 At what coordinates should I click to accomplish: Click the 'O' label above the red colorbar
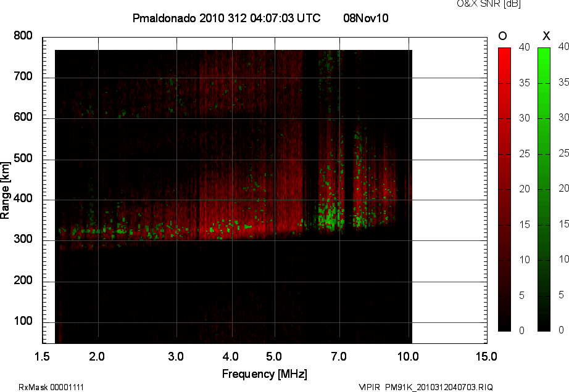click(x=502, y=36)
